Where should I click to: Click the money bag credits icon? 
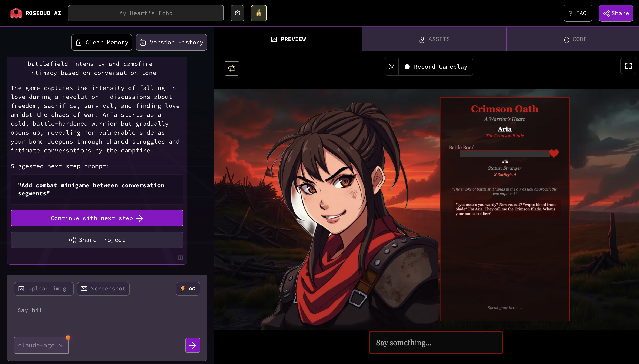coord(259,13)
